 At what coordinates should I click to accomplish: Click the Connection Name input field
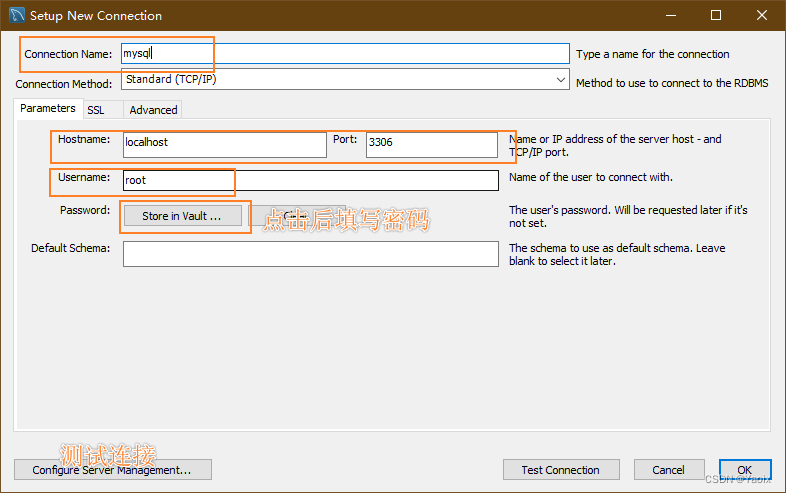[345, 54]
